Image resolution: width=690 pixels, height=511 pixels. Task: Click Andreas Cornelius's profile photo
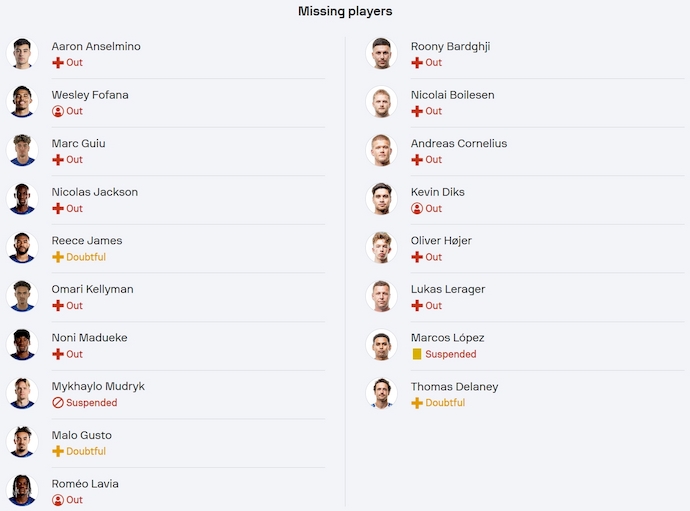pos(381,150)
